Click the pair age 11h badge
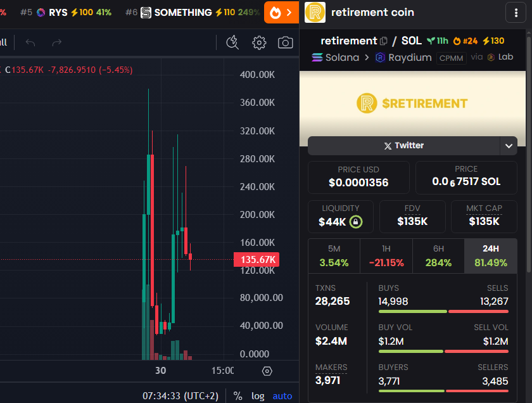Screen dimensions: 532x403 [x=438, y=41]
